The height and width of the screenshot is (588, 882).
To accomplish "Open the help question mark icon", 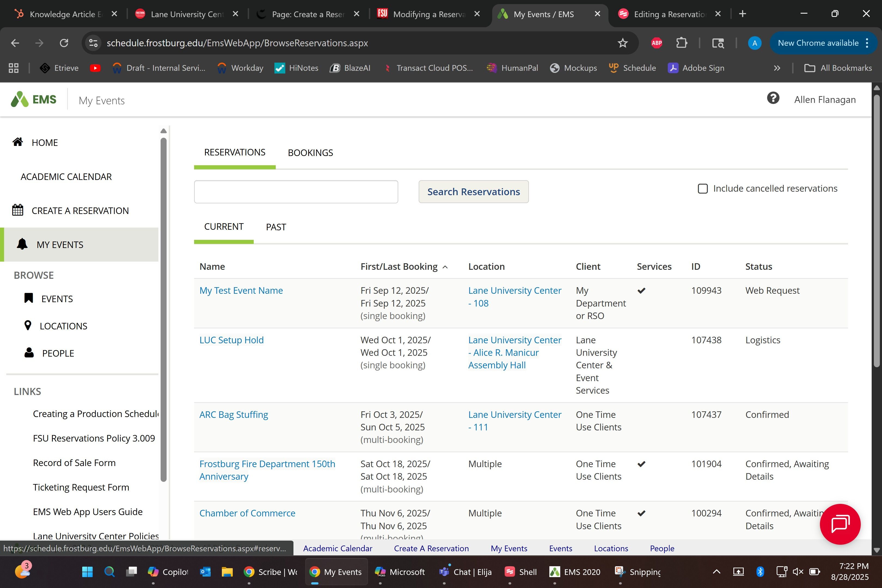I will coord(773,99).
